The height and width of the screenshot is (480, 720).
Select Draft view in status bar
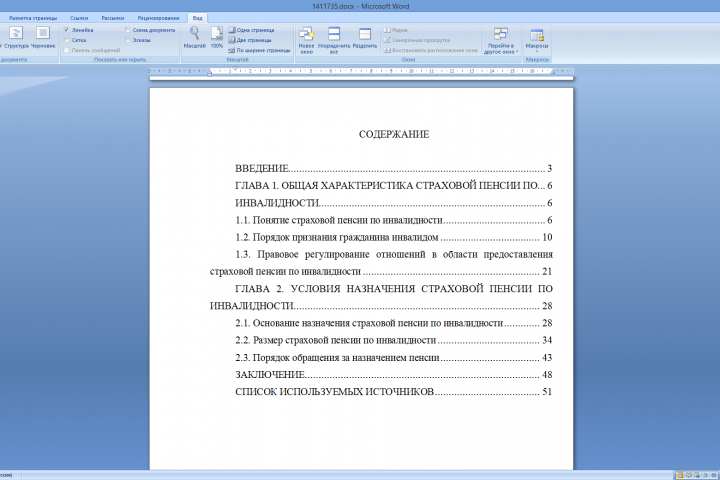point(714,475)
